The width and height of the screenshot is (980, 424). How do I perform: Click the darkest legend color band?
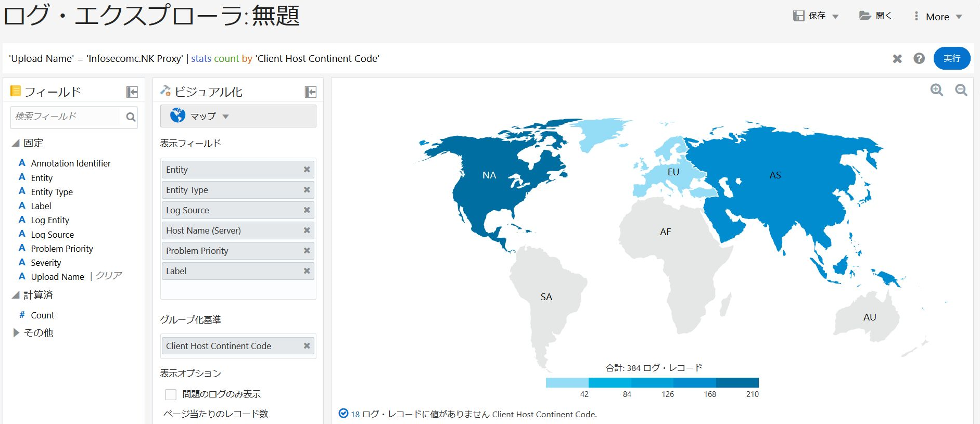737,383
